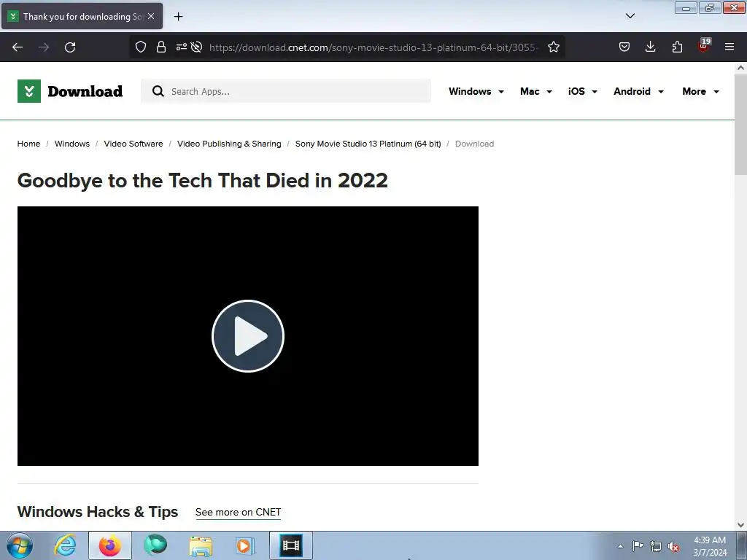Screen dimensions: 747x560
Task: Open the Windows breadcrumb link
Action: [72, 144]
